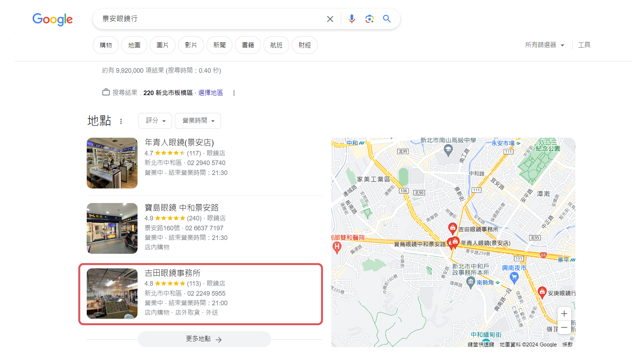Switch to the 書籍 tab
The image size is (644, 356).
click(x=248, y=45)
